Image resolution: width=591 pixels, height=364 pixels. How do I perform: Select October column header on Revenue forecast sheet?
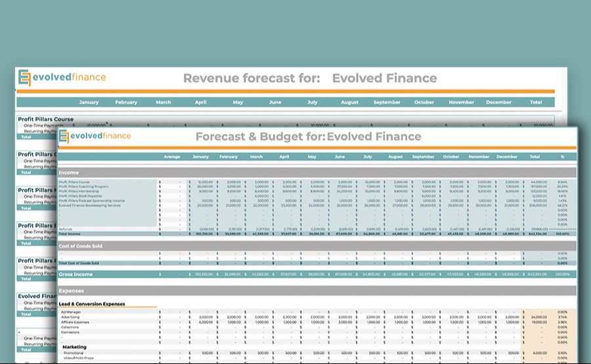pos(424,102)
